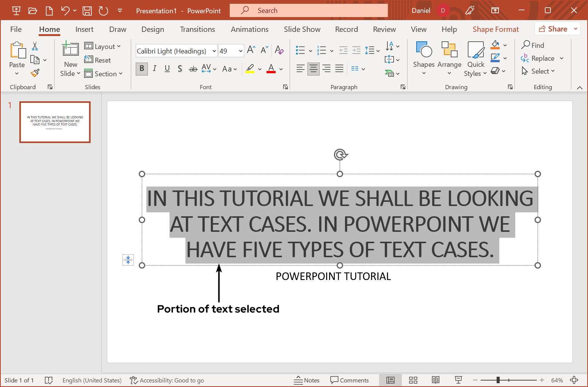The height and width of the screenshot is (387, 588).
Task: Select the slide 1 thumbnail
Action: (55, 122)
